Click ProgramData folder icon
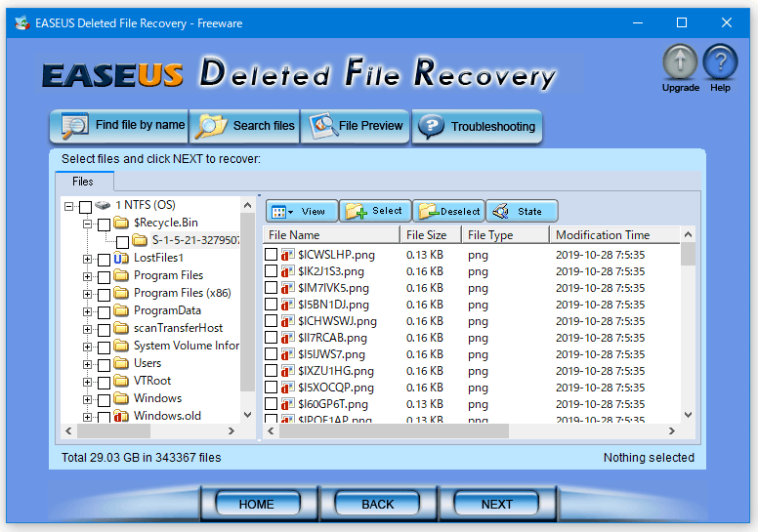758x532 pixels. pyautogui.click(x=121, y=310)
